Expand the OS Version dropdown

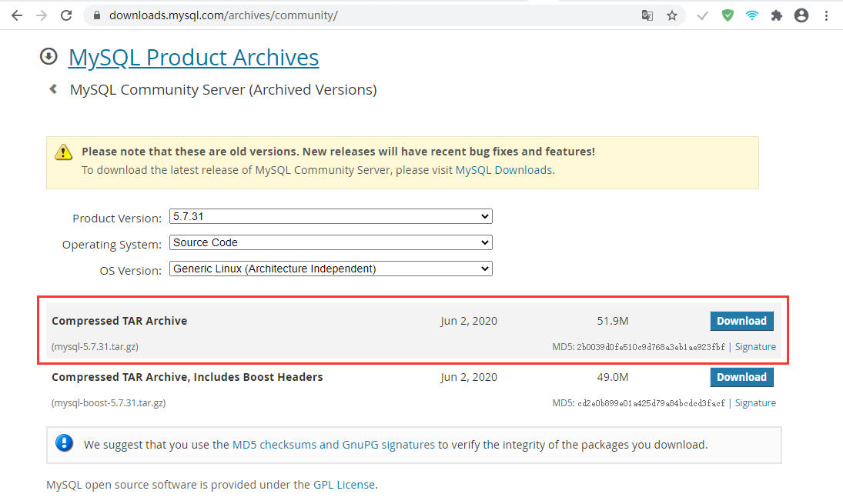pos(330,269)
